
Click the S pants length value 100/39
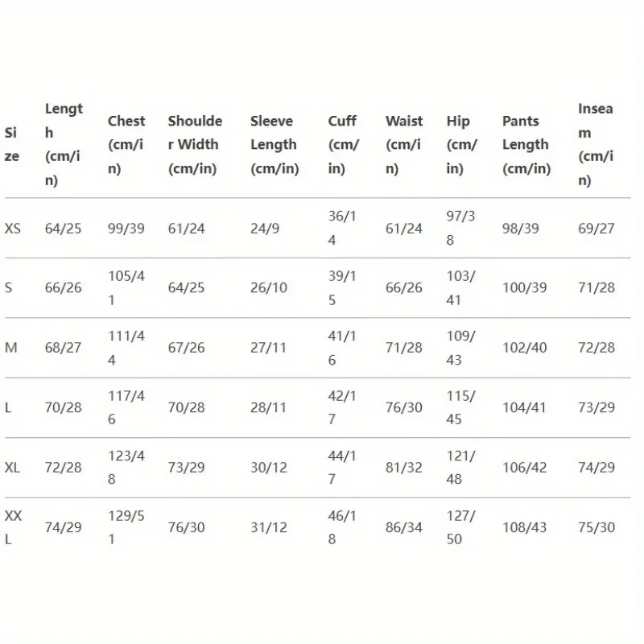click(526, 288)
